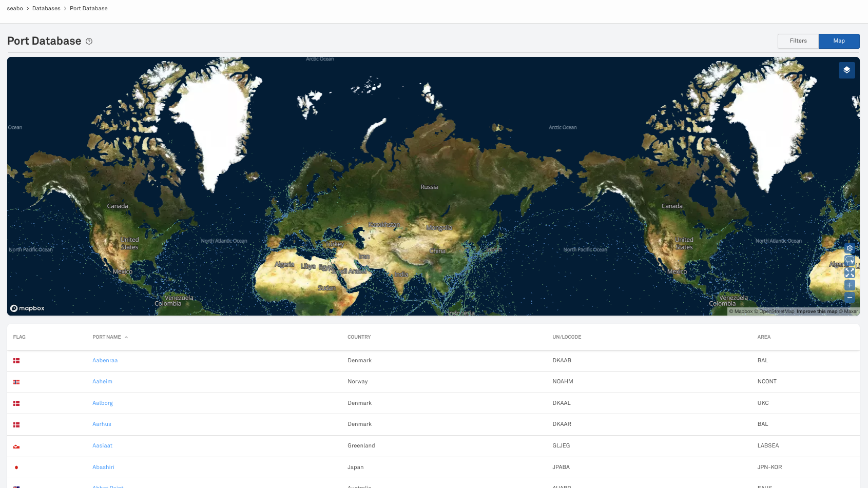
Task: Open the Abashiri port link
Action: (x=103, y=467)
